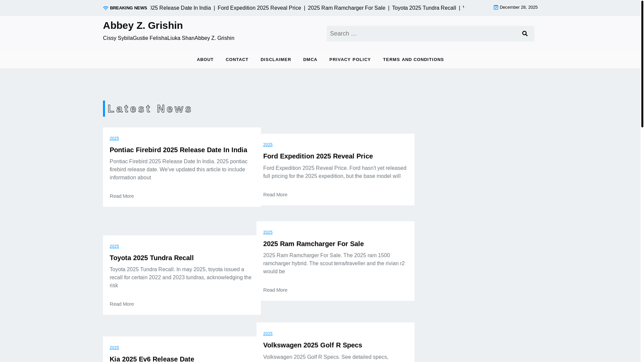Open 2025 Ram Ramcharger For Sale article title
Screen dimensions: 644x362
(314, 244)
